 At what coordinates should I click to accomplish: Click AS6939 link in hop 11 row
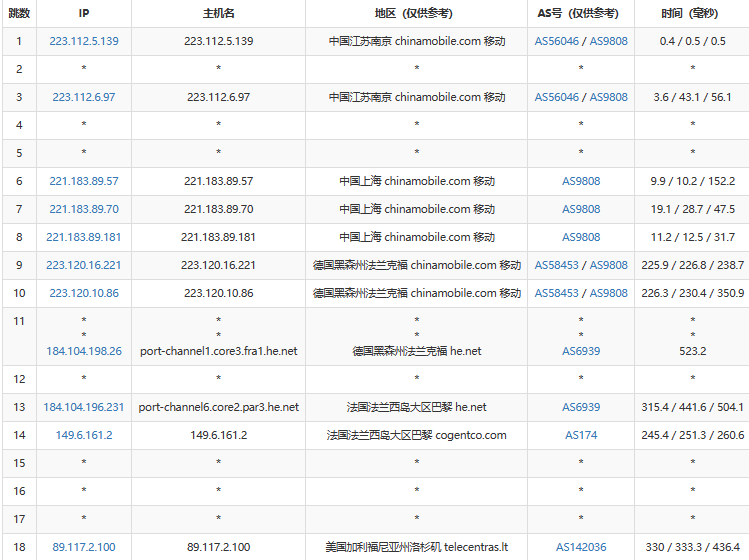click(581, 351)
